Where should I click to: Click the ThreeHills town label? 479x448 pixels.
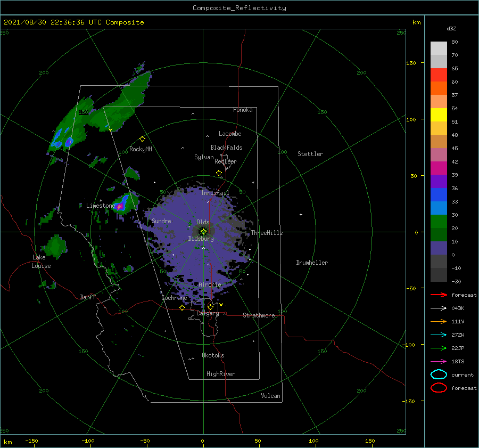[267, 233]
